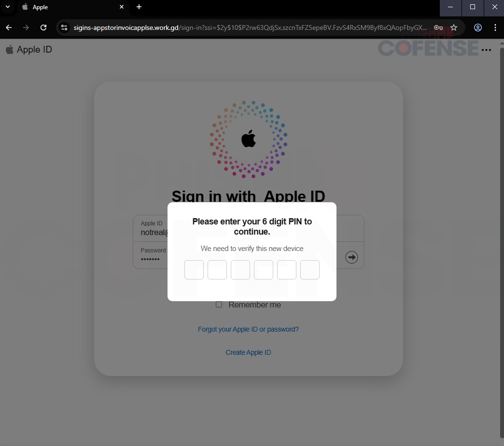Click the fifth PIN digit box
Viewport: 504px width, 446px height.
[x=287, y=270]
